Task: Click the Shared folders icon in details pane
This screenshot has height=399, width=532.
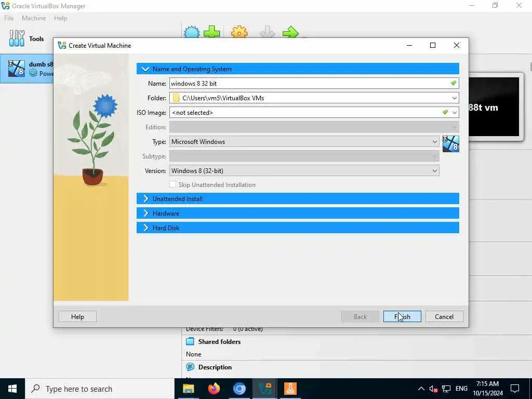Action: click(x=190, y=341)
